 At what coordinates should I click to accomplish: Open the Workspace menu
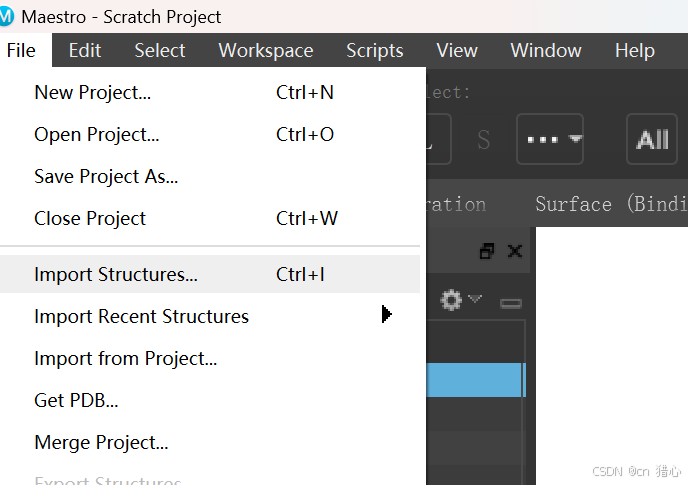265,50
